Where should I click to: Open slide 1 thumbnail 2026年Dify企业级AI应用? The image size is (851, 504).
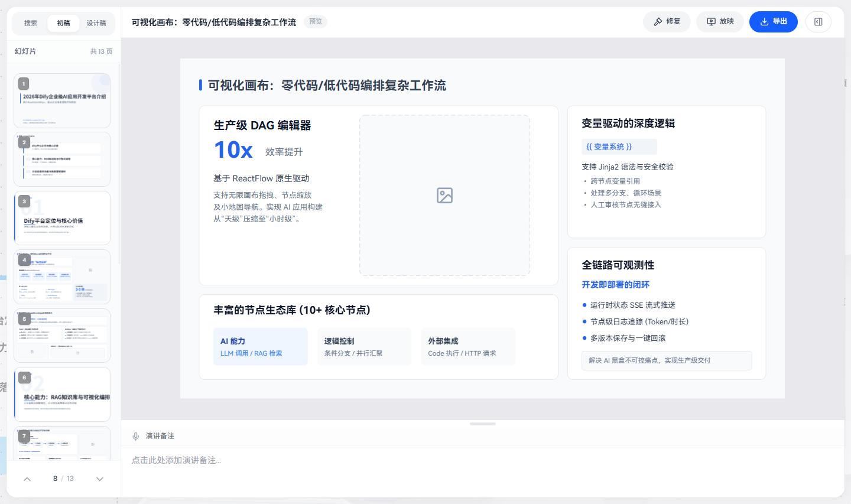(x=62, y=100)
